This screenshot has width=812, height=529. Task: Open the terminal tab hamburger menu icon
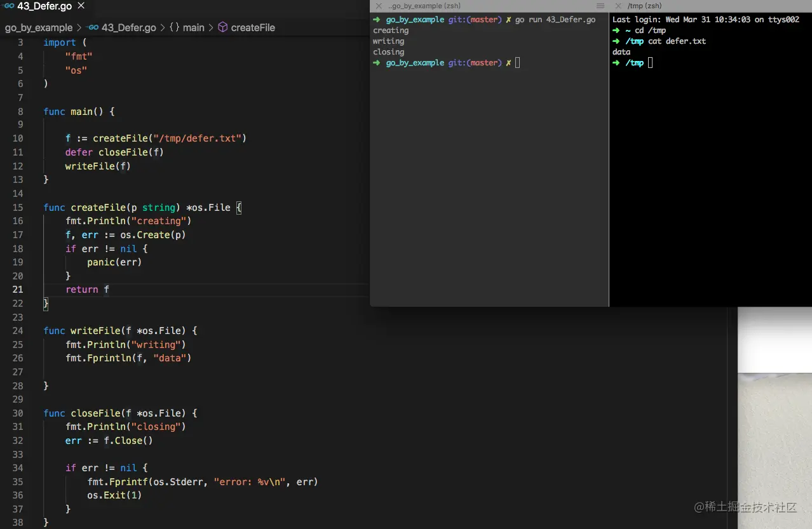tap(600, 6)
